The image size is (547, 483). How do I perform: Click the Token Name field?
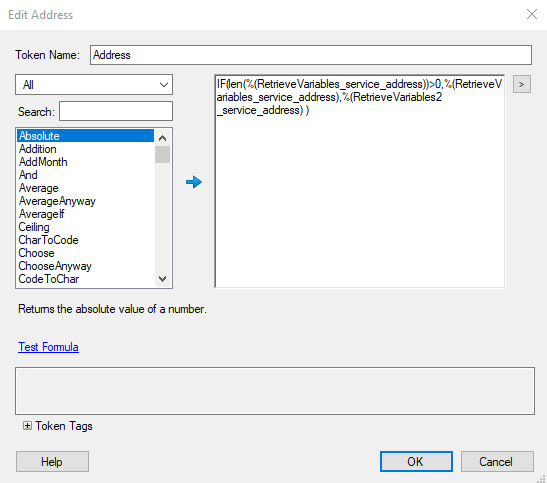point(311,55)
